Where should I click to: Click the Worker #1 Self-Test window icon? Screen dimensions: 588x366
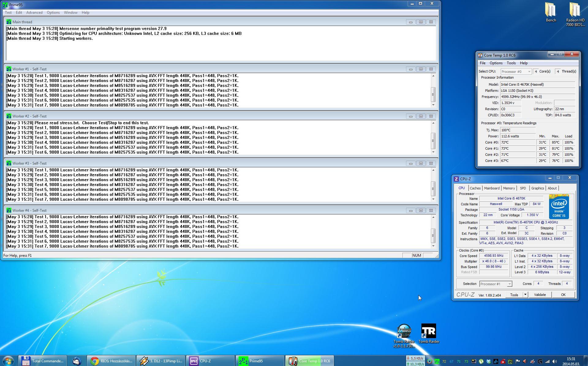9,69
